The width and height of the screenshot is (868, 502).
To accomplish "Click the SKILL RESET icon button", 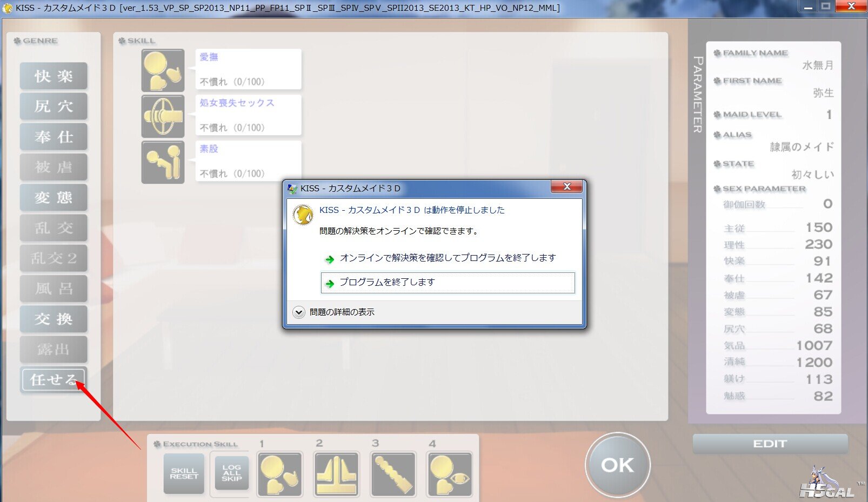I will (184, 474).
